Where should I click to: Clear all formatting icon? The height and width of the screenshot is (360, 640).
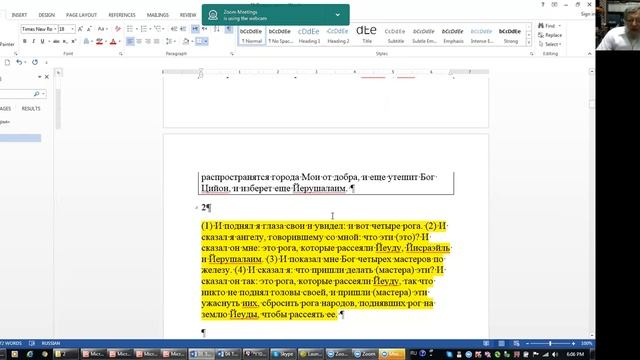tap(118, 29)
